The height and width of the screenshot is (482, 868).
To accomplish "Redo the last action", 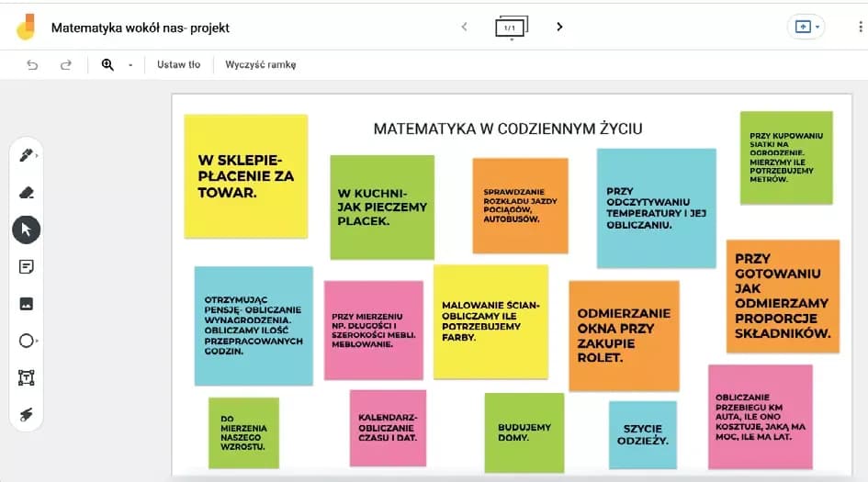I will 66,64.
